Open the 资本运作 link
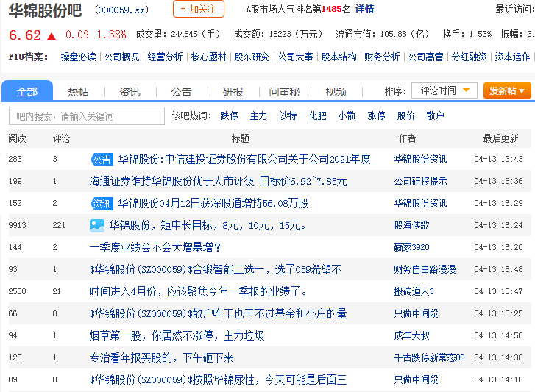 512,57
